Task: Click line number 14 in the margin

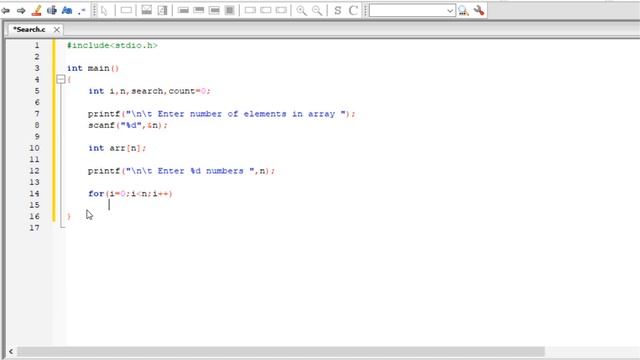Action: (34, 194)
